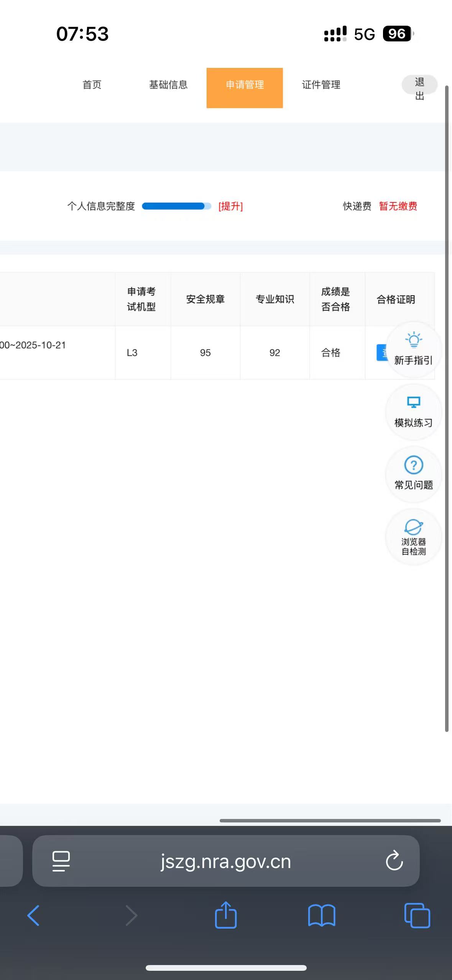This screenshot has width=452, height=980.
Task: Tap the jszg.nra.gov.cn address field
Action: 226,861
